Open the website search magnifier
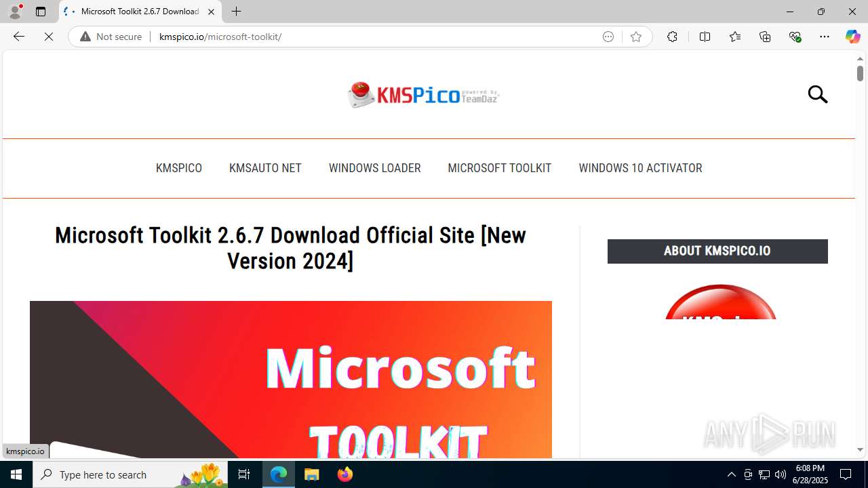Image resolution: width=868 pixels, height=488 pixels. click(x=818, y=94)
